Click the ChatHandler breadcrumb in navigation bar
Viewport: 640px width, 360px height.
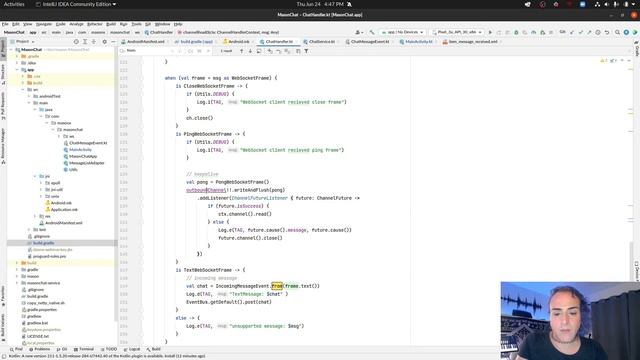point(159,32)
